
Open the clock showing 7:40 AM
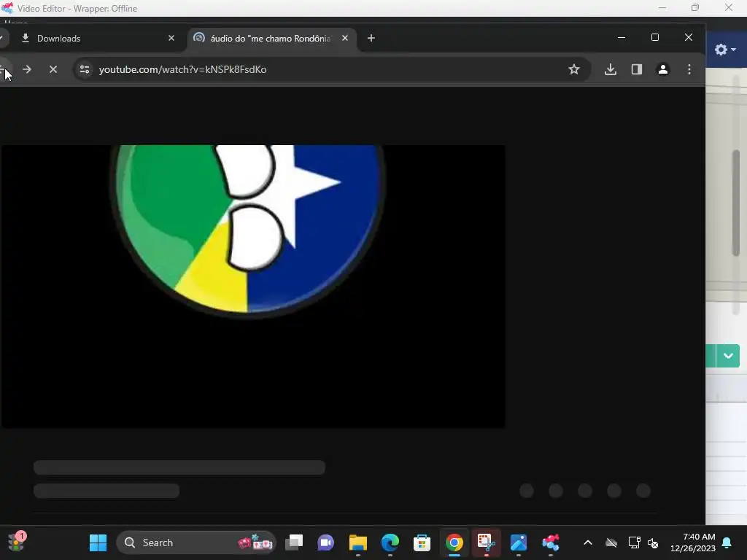click(x=693, y=542)
